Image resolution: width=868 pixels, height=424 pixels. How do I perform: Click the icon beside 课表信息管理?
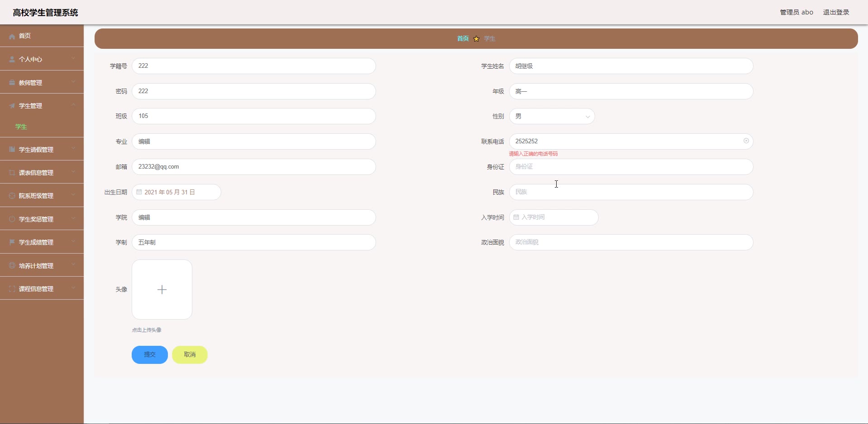[12, 173]
